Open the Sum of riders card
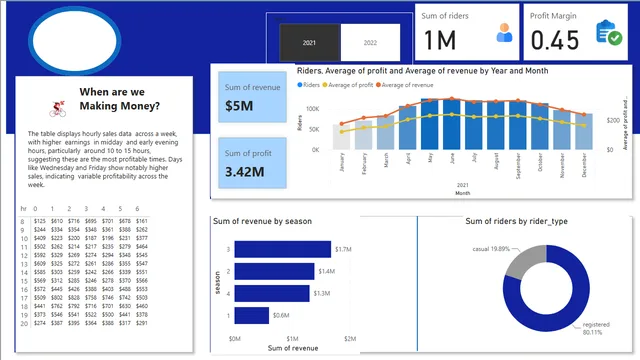The image size is (640, 360). (467, 32)
